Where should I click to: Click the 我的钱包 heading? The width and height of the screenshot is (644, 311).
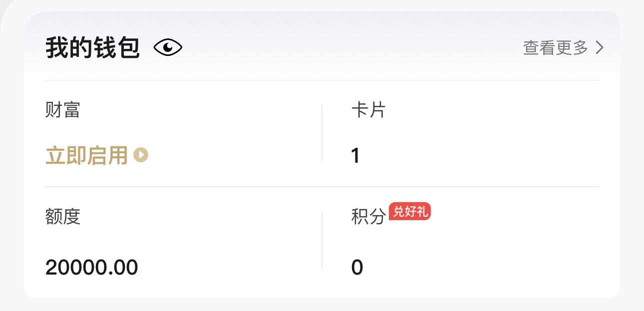(93, 48)
